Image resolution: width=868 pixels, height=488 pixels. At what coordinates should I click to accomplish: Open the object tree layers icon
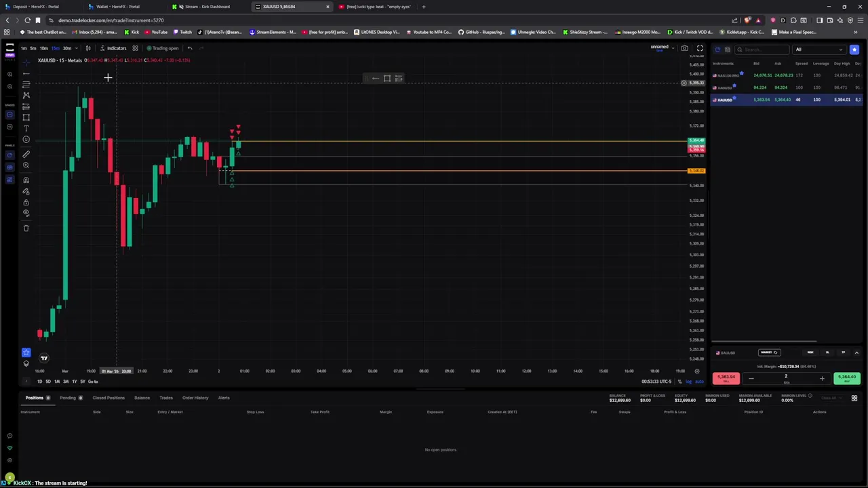[x=26, y=364]
